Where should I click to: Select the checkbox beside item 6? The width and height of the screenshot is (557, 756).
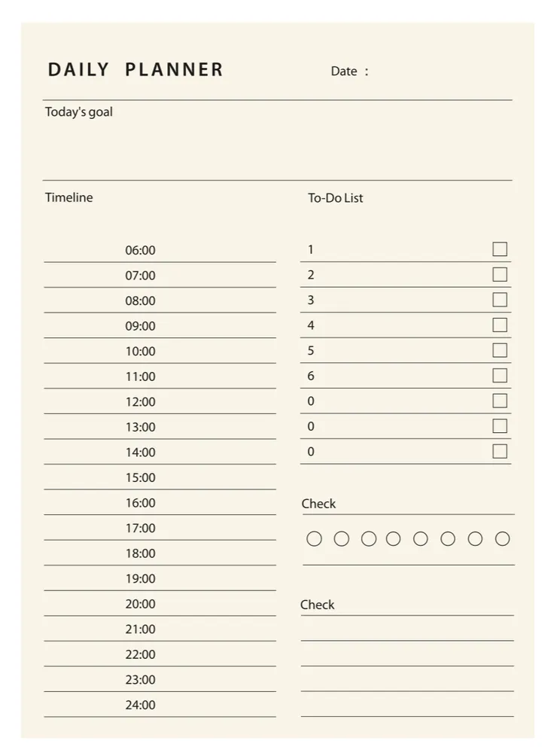tap(500, 376)
